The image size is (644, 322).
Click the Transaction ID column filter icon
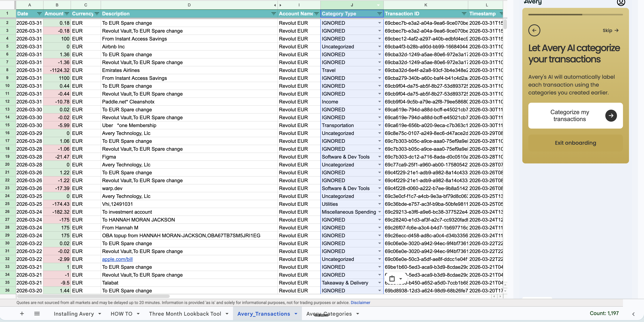click(x=464, y=14)
